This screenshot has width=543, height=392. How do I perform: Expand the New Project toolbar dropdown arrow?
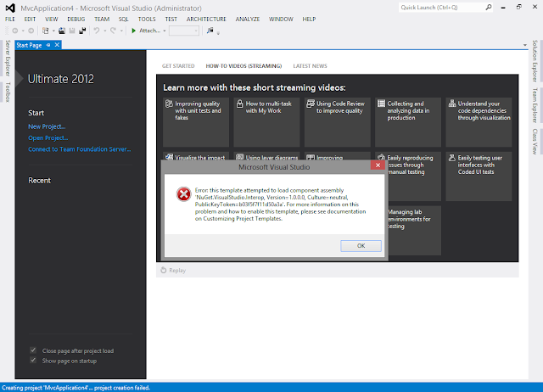pyautogui.click(x=53, y=31)
